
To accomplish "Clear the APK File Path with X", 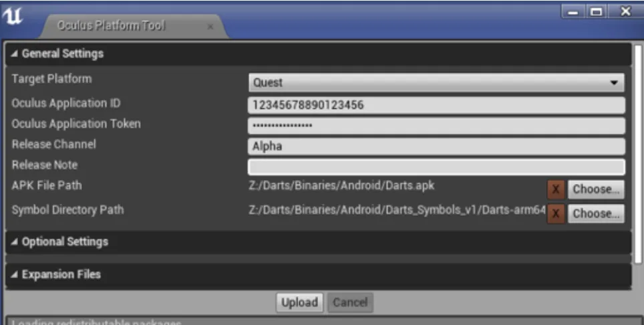I will pos(556,189).
